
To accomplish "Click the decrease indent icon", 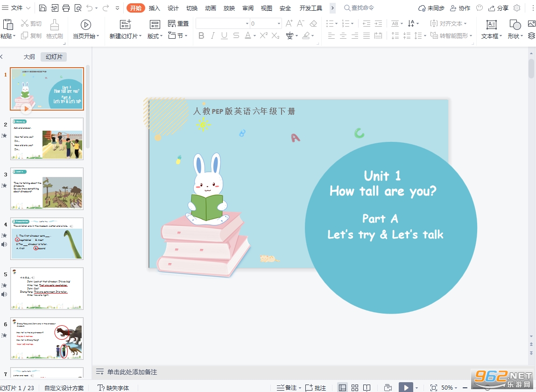I will [367, 23].
